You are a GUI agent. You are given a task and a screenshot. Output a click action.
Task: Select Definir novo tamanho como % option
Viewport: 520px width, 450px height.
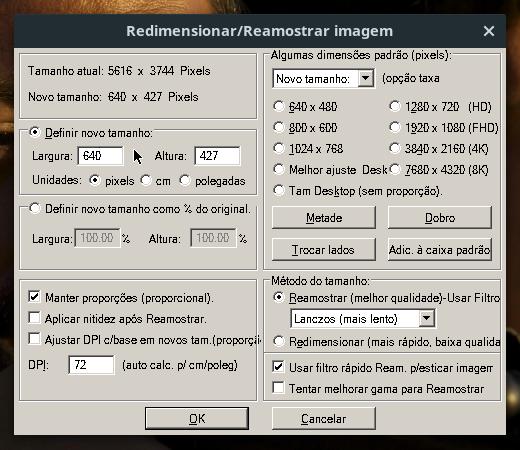click(34, 209)
